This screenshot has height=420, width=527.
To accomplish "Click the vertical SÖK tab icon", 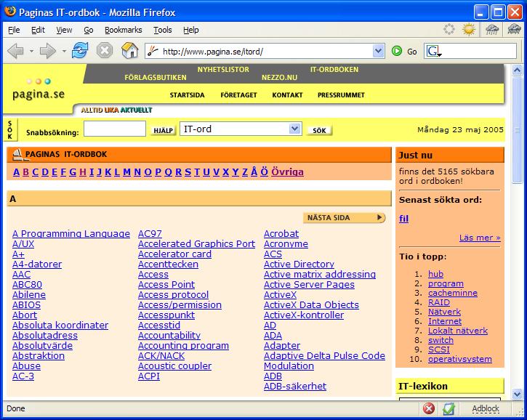I will tap(10, 129).
